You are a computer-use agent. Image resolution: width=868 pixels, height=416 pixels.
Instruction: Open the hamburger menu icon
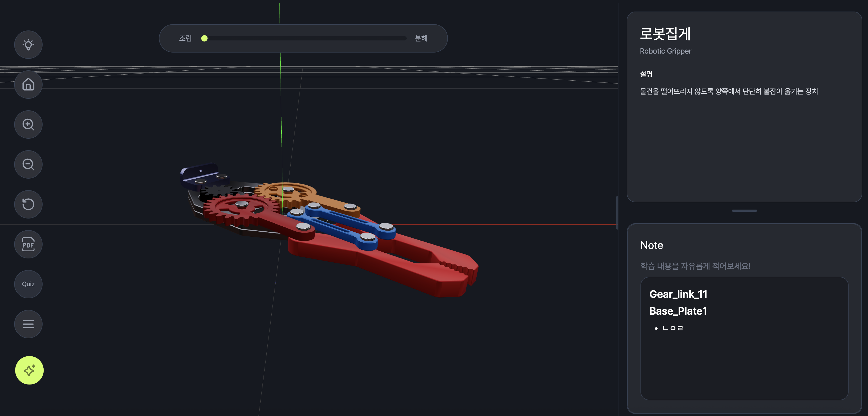click(28, 324)
